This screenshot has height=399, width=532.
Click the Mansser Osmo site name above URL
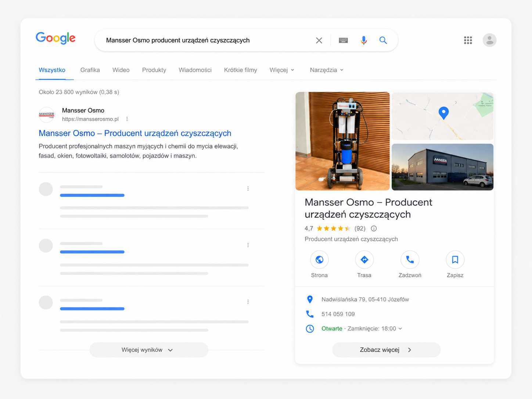[x=83, y=111]
